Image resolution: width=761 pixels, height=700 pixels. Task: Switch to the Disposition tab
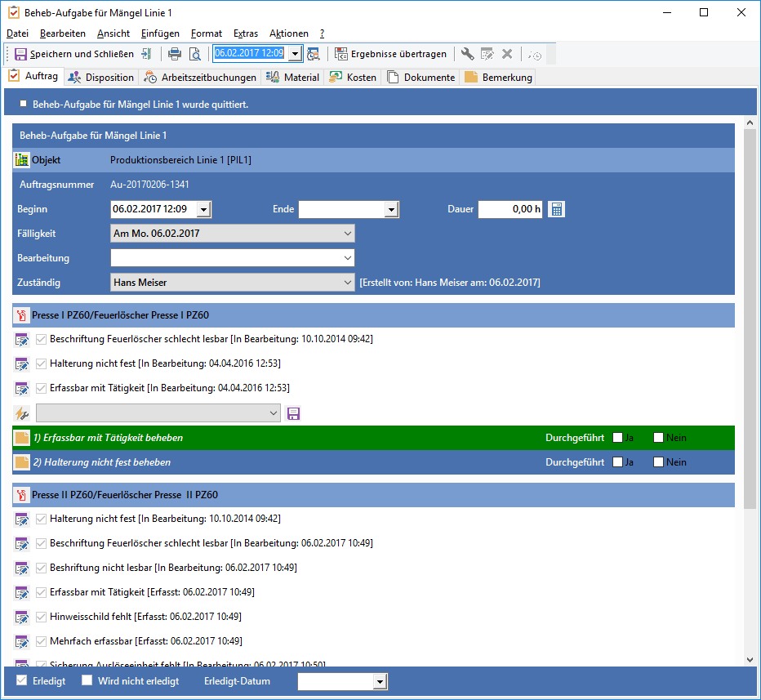pos(101,77)
